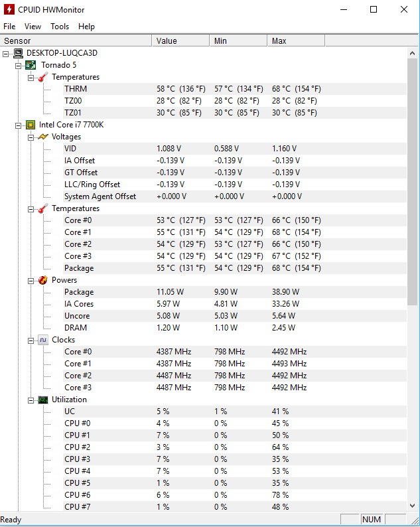Screen dimensions: 420x527
Task: Open the Help menu
Action: [x=86, y=26]
